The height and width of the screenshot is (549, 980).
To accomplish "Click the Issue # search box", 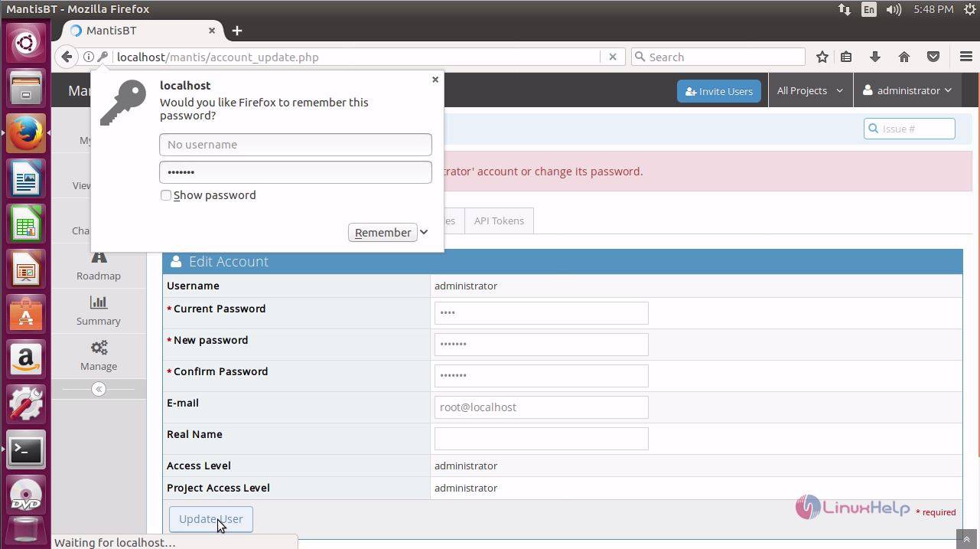I will pyautogui.click(x=910, y=129).
